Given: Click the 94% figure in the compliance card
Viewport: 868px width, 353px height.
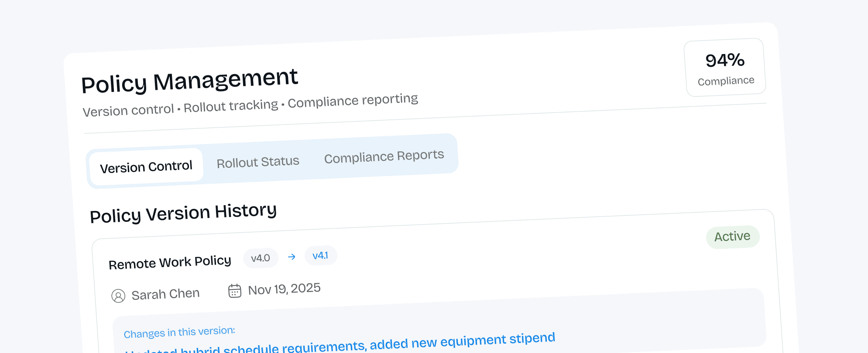Looking at the screenshot, I should click(x=725, y=60).
